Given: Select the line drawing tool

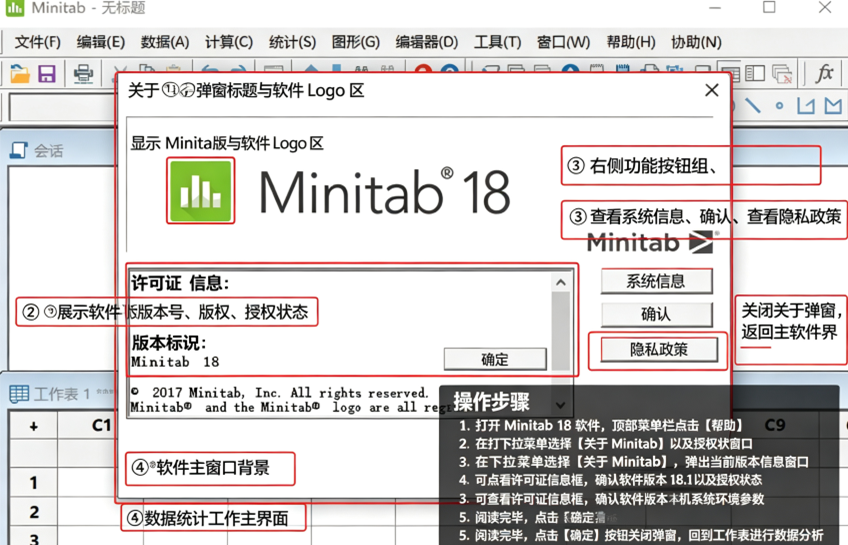Looking at the screenshot, I should (752, 105).
